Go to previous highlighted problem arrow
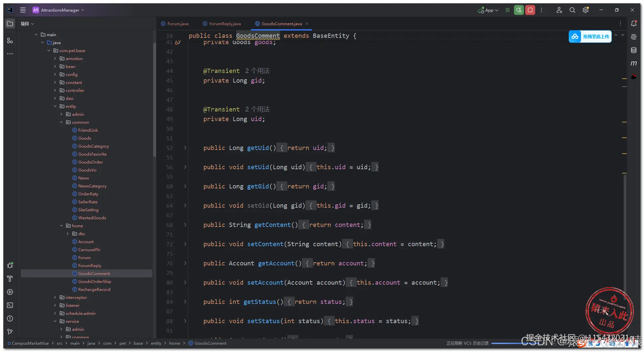644x352 pixels. pos(616,35)
